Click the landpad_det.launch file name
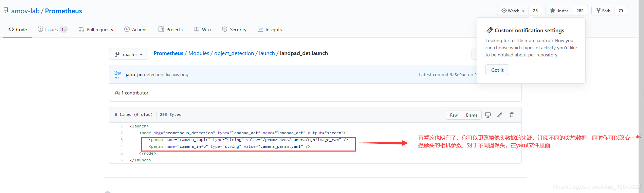 click(x=304, y=53)
